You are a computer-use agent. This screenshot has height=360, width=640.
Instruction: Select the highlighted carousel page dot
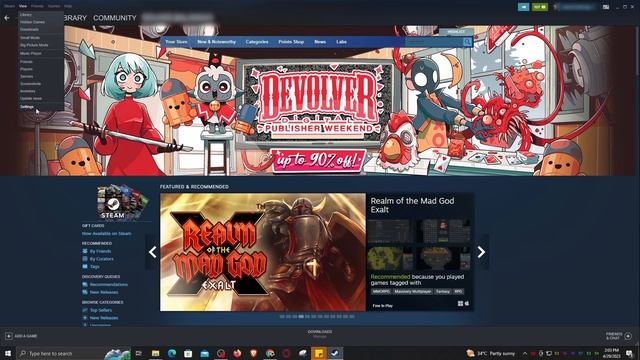point(301,316)
